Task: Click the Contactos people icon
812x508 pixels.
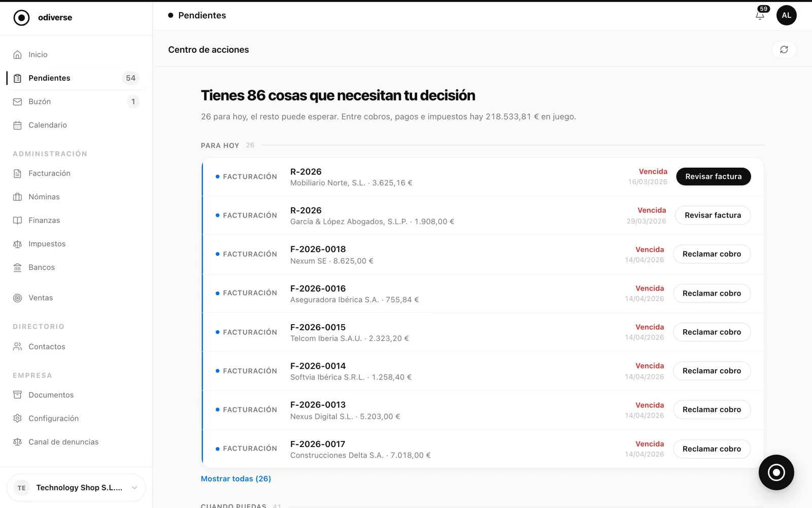Action: pyautogui.click(x=17, y=346)
